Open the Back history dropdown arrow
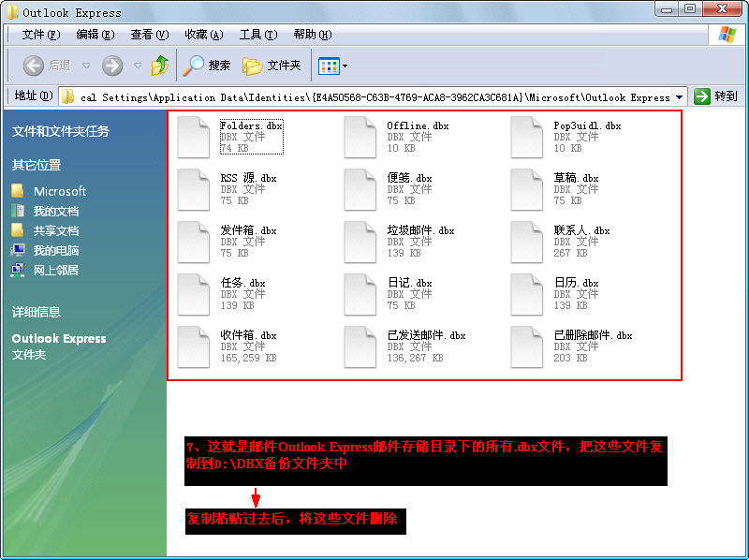The height and width of the screenshot is (560, 749). coord(86,66)
